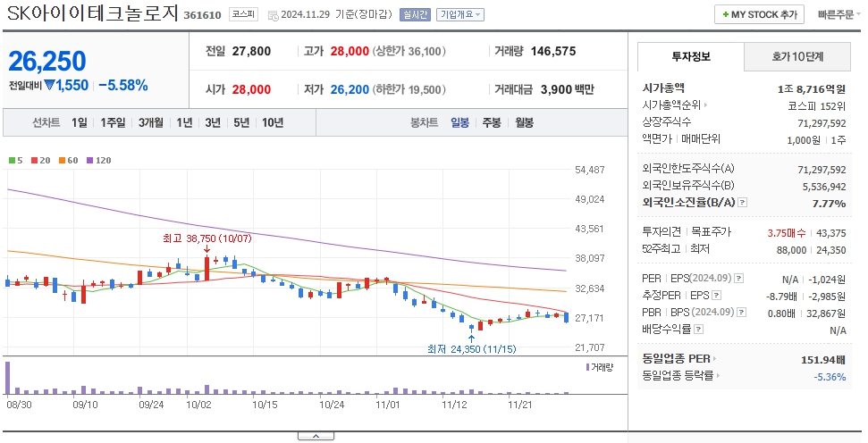Click the 코스피 market badge
The image size is (868, 443).
pyautogui.click(x=243, y=14)
